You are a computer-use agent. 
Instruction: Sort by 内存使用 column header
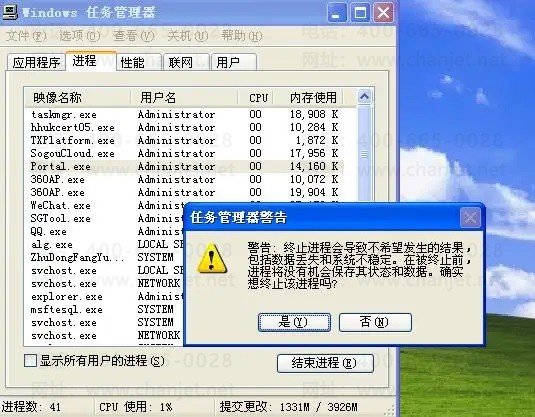pos(308,98)
